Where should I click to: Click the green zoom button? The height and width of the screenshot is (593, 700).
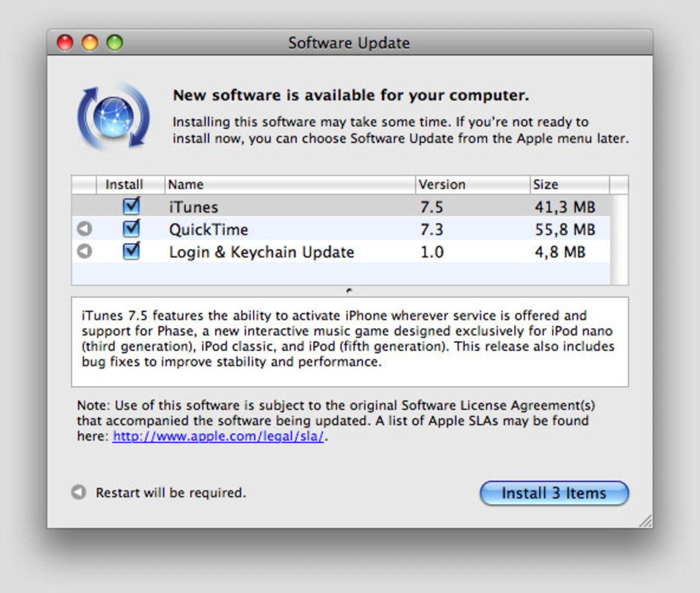[x=114, y=42]
